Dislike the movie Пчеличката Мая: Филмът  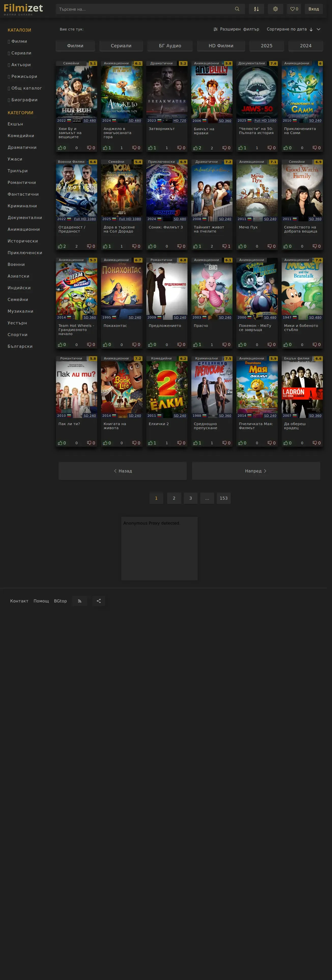(x=270, y=443)
